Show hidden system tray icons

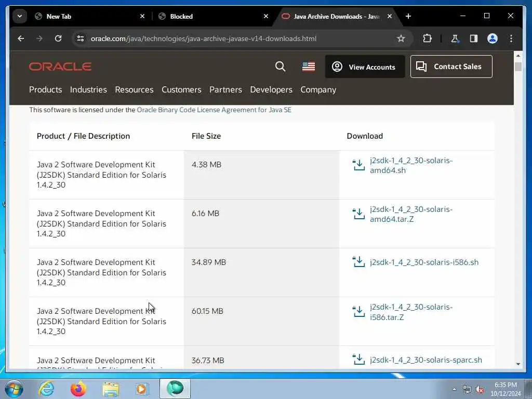point(454,390)
